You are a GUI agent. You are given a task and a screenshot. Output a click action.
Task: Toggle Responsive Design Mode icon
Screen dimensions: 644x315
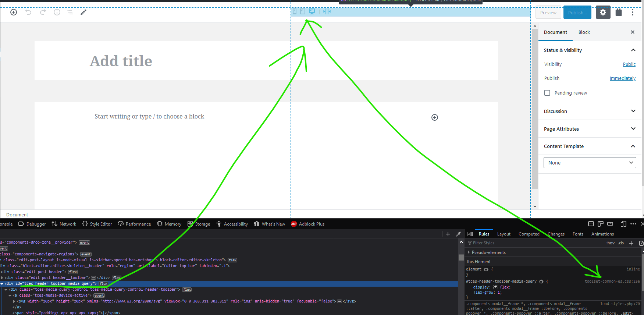623,224
